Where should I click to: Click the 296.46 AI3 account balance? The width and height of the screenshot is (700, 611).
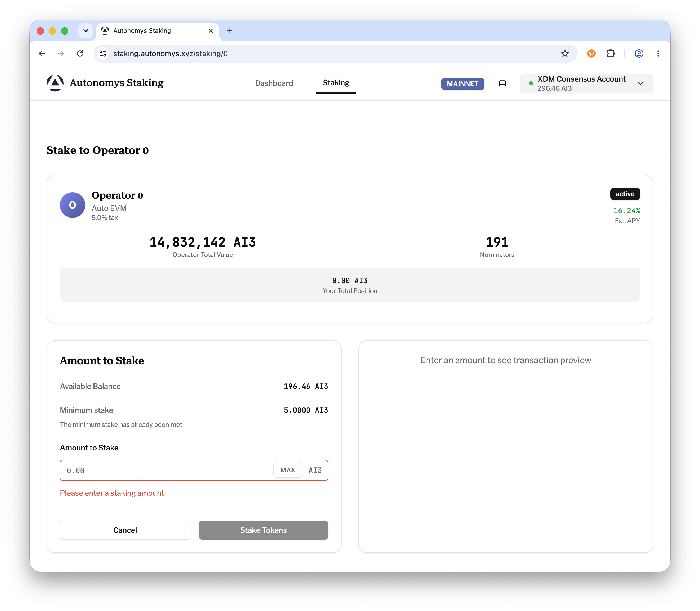coord(554,88)
